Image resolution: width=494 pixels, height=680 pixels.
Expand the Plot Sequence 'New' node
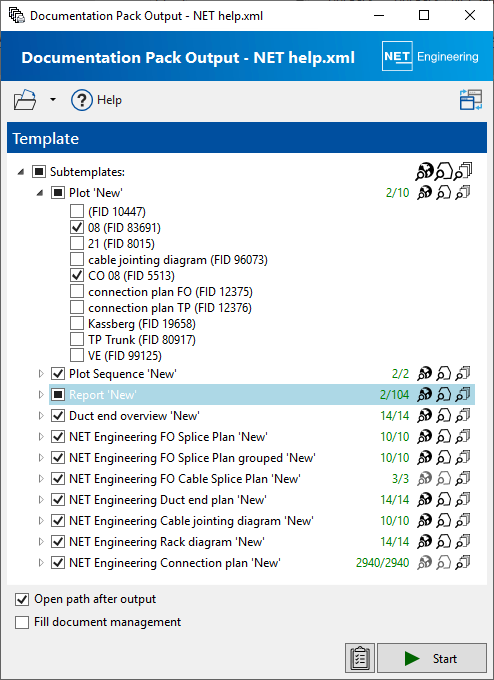click(41, 373)
